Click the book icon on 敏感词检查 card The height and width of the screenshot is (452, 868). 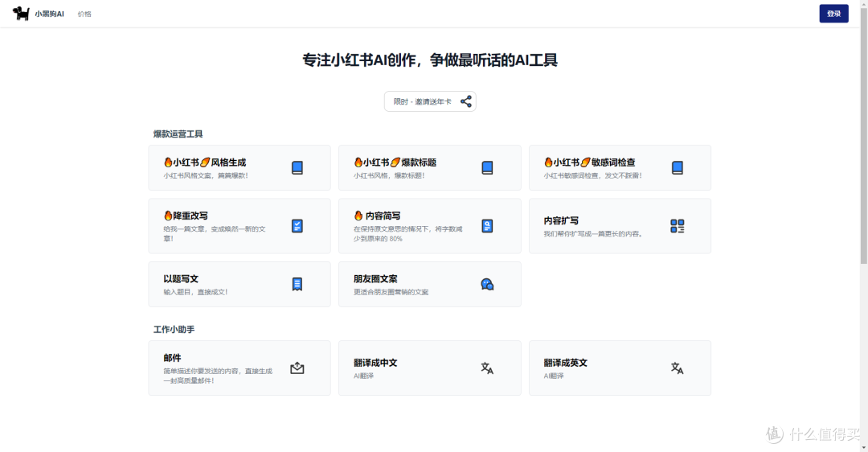coord(677,168)
